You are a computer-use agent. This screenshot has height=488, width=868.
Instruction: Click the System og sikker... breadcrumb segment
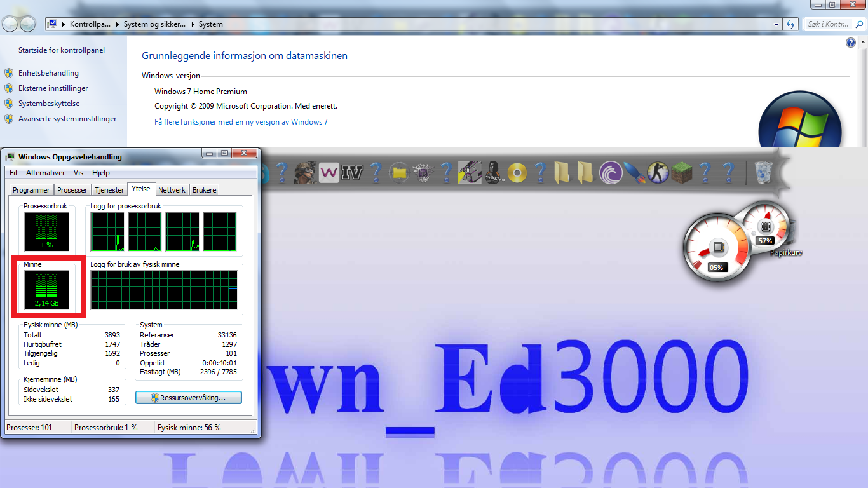pyautogui.click(x=155, y=24)
